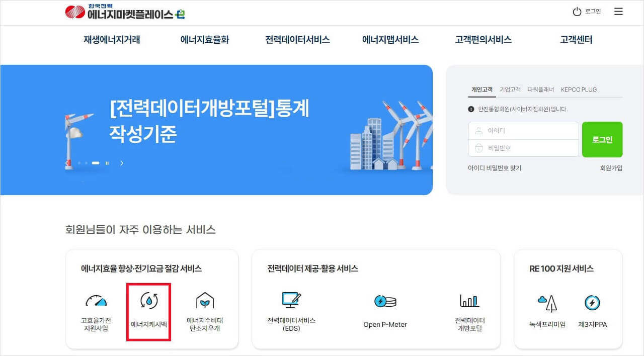Click the power-shaped 로그인 icon at top
The width and height of the screenshot is (644, 356).
click(577, 12)
